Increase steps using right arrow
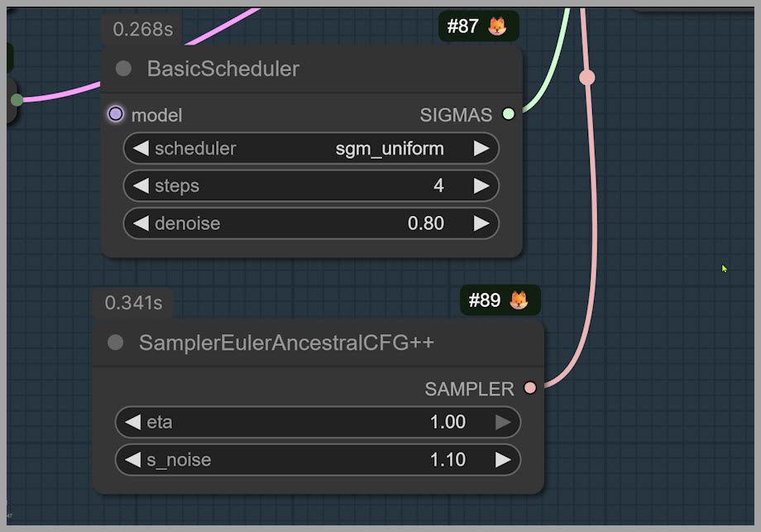The image size is (761, 532). pos(481,186)
